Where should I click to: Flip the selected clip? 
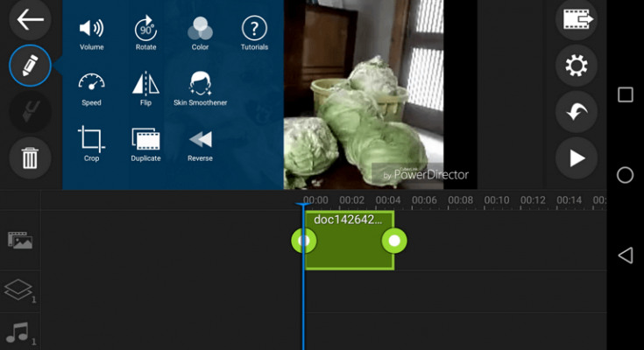(x=145, y=88)
